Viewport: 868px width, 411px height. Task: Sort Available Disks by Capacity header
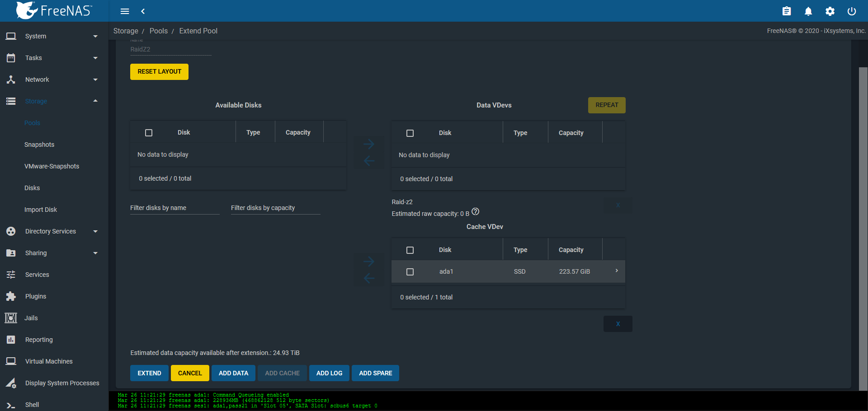click(298, 132)
